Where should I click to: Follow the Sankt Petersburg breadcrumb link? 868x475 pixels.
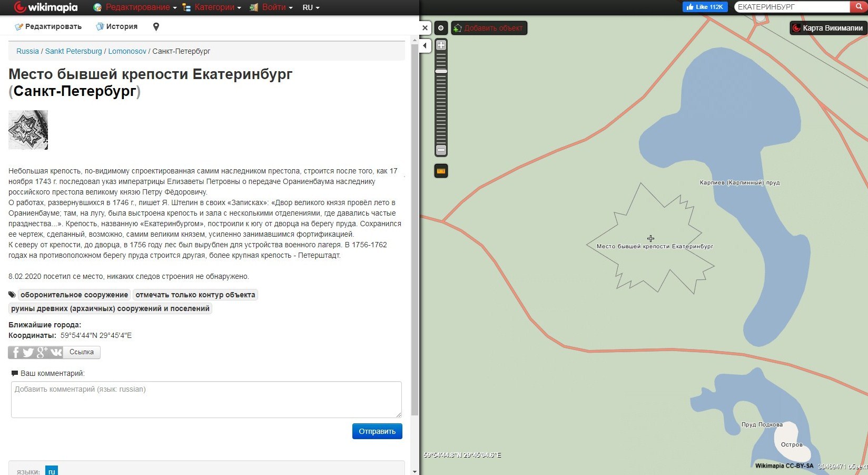click(73, 51)
